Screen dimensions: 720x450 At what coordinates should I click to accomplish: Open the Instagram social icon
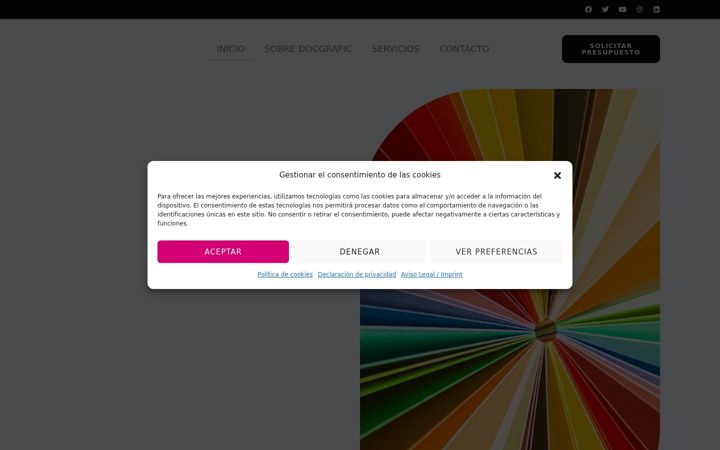click(x=639, y=9)
